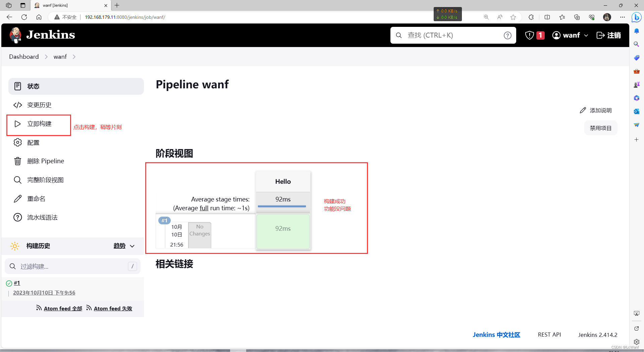Screen dimensions: 644x352
Task: Click the wanf breadcrumb link
Action: pos(60,57)
